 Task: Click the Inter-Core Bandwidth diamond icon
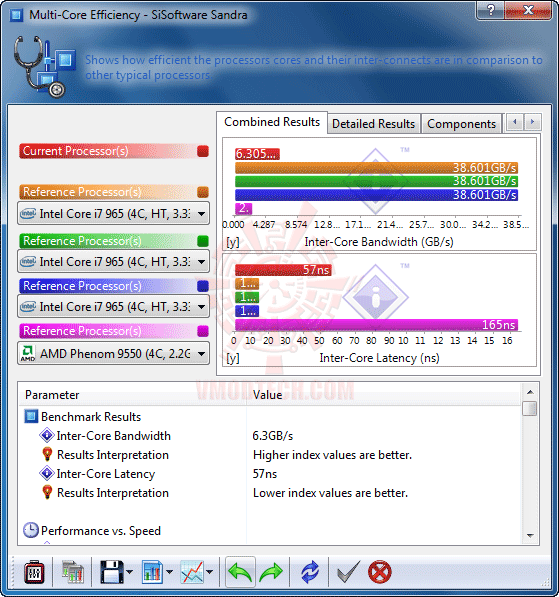[x=47, y=435]
